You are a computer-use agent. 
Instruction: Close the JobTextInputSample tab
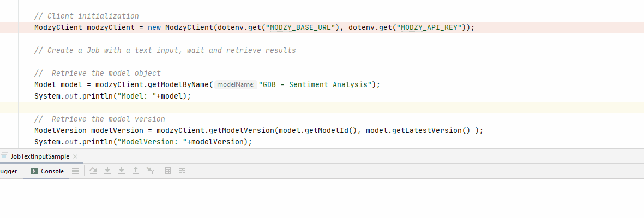tap(75, 156)
